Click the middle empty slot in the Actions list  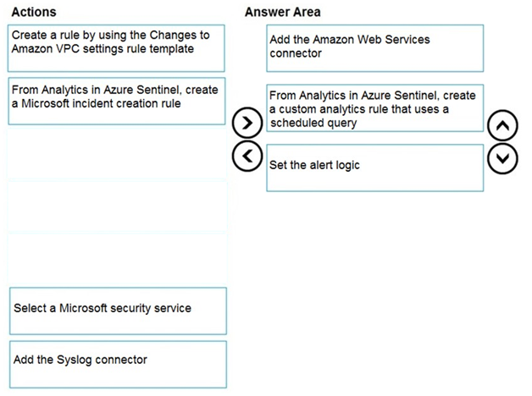point(117,206)
